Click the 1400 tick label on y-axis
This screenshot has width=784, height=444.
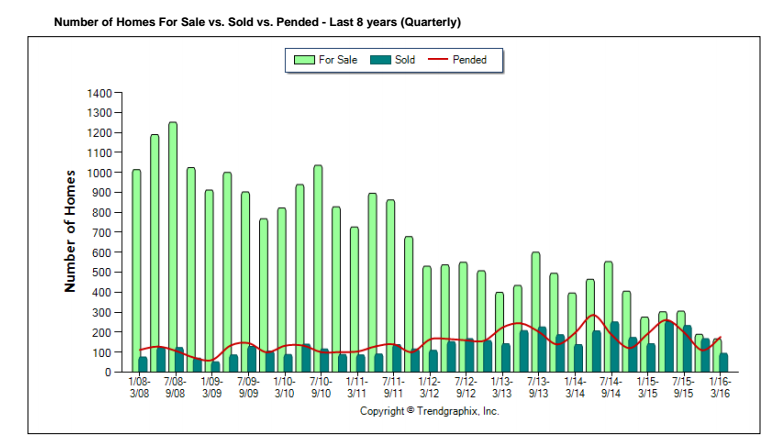pos(101,93)
